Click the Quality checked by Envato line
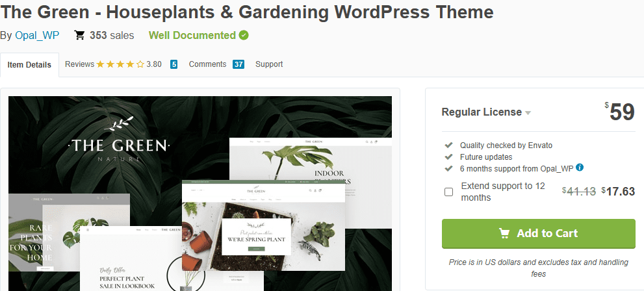644x291 pixels. pyautogui.click(x=506, y=145)
